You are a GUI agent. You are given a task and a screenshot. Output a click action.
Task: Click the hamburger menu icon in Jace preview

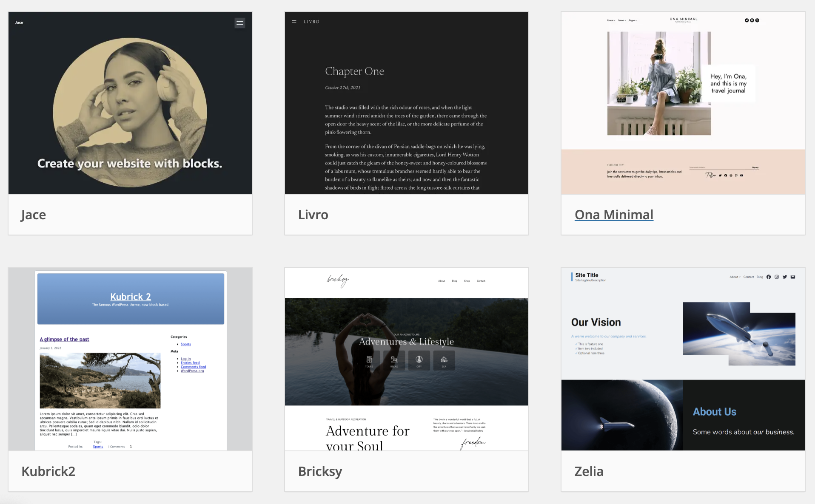click(239, 23)
